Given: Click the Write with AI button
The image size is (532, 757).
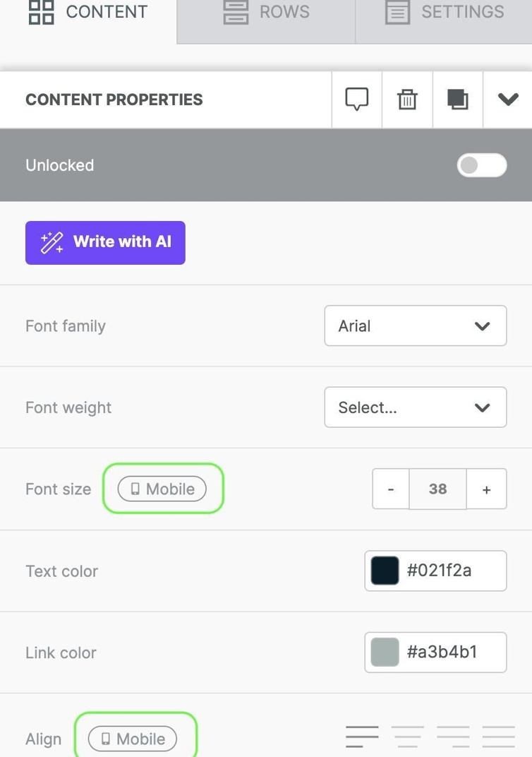Looking at the screenshot, I should tap(105, 242).
